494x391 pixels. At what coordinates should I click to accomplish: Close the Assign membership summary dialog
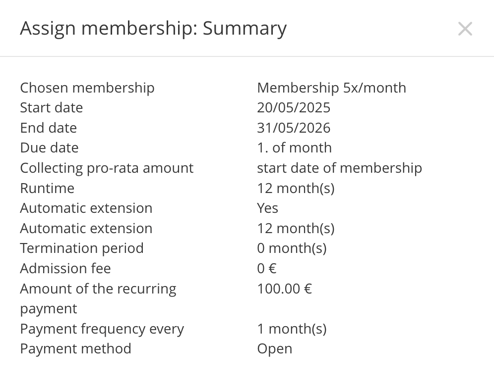tap(465, 29)
